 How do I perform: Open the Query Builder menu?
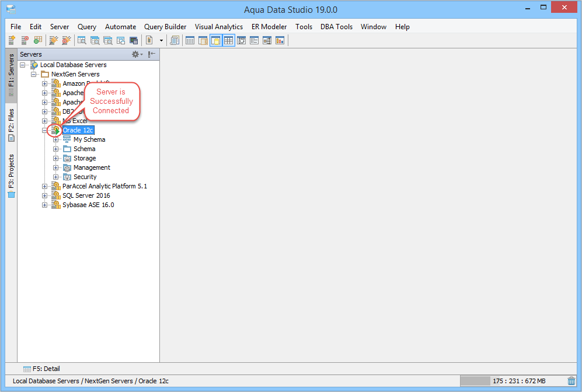tap(165, 27)
